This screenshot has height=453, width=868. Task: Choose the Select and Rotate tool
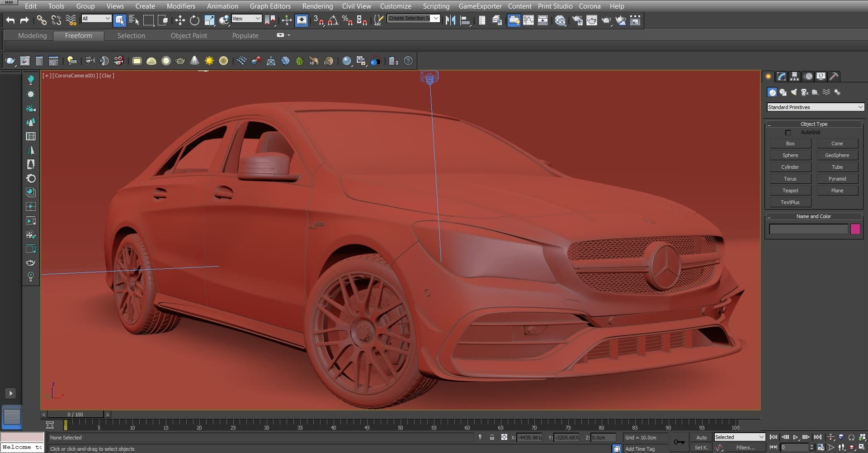click(194, 20)
